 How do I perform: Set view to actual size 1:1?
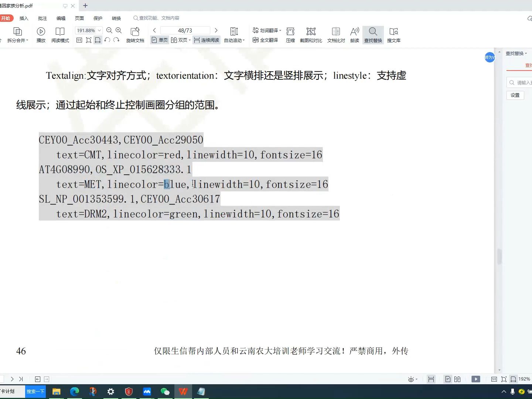pyautogui.click(x=79, y=40)
